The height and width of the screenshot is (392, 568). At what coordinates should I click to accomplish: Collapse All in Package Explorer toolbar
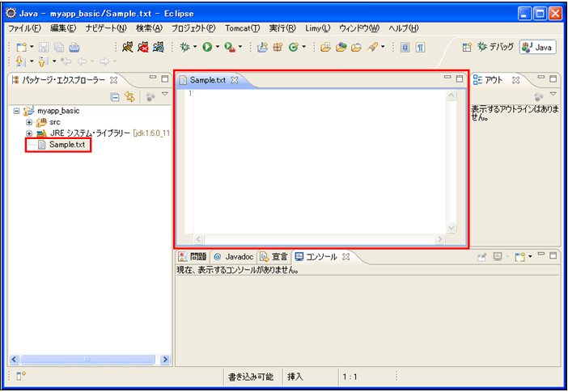pos(116,97)
